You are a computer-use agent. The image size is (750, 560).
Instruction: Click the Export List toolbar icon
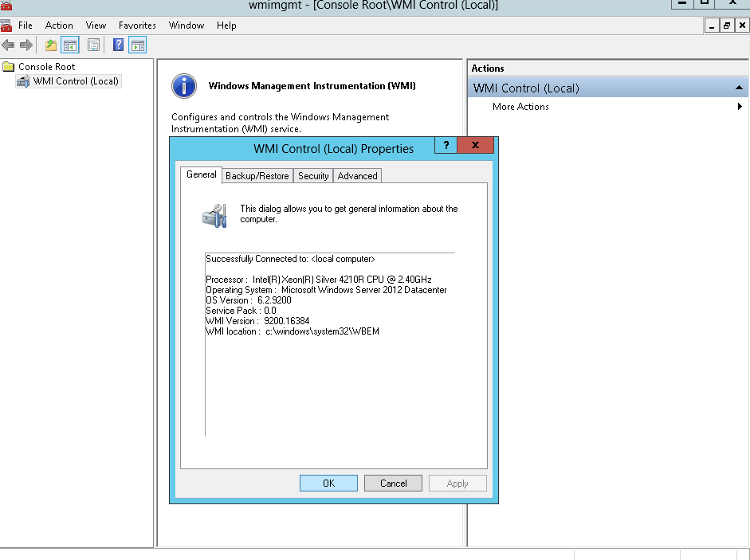click(94, 45)
